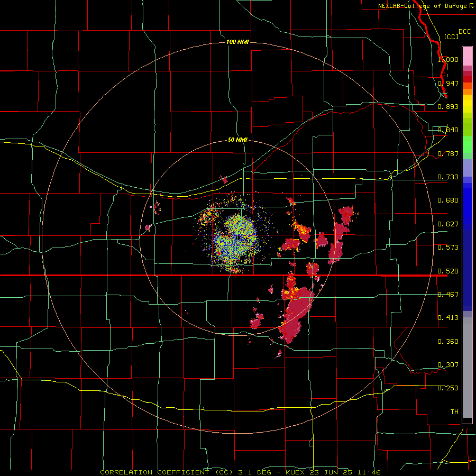The width and height of the screenshot is (476, 476).
Task: Click the 0.840 legend value
Action: coord(448,130)
